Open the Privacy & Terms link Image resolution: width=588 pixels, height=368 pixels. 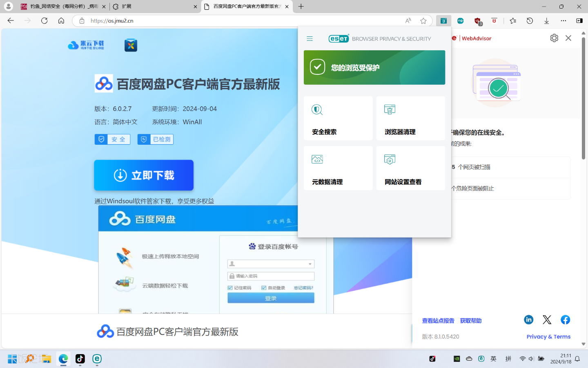(548, 337)
